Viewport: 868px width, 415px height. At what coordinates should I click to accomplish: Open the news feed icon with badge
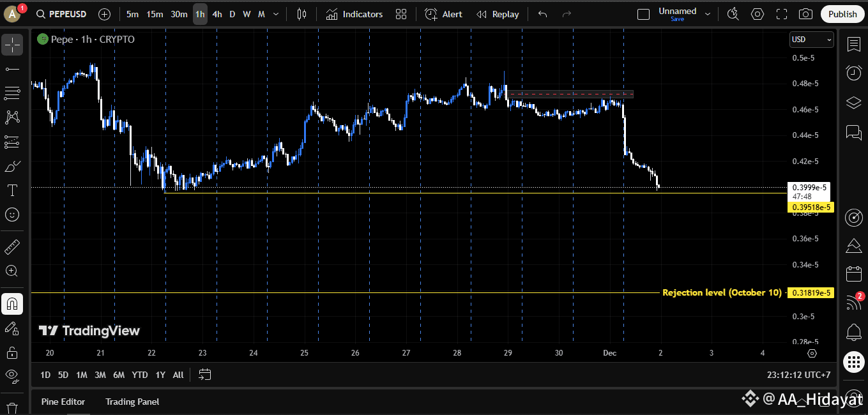pyautogui.click(x=854, y=303)
